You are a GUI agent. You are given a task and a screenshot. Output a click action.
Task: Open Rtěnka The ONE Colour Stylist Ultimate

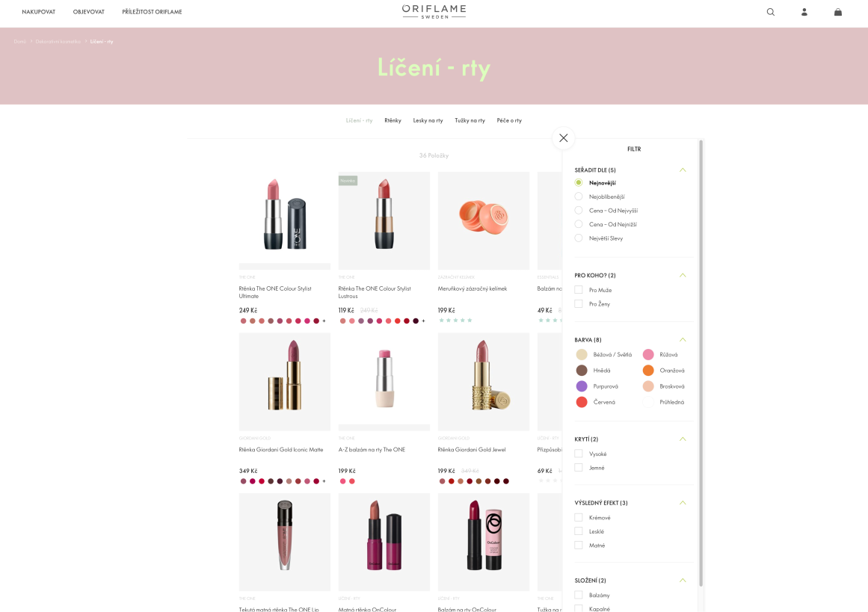275,292
